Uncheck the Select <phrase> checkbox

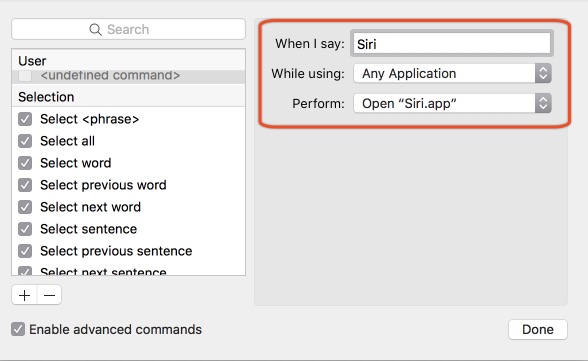(25, 119)
